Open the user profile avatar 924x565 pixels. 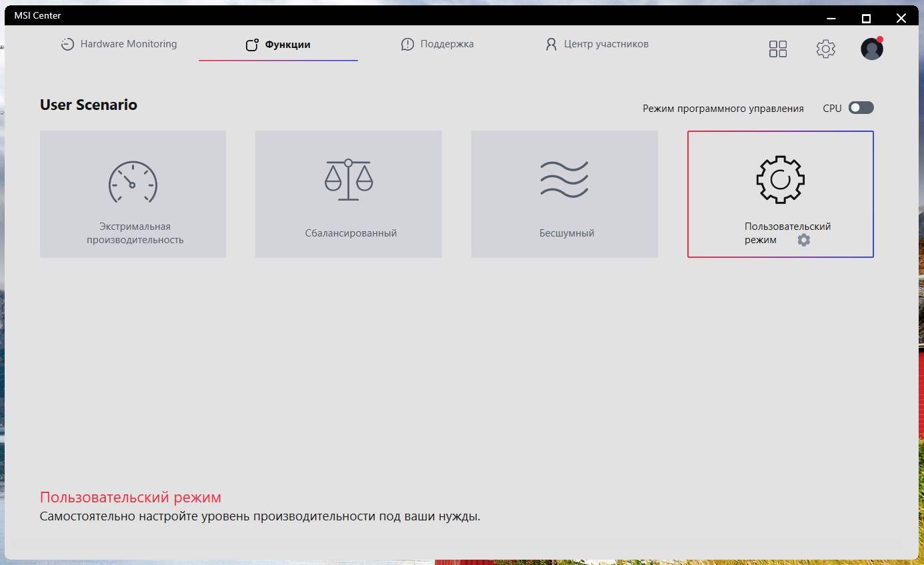tap(872, 49)
